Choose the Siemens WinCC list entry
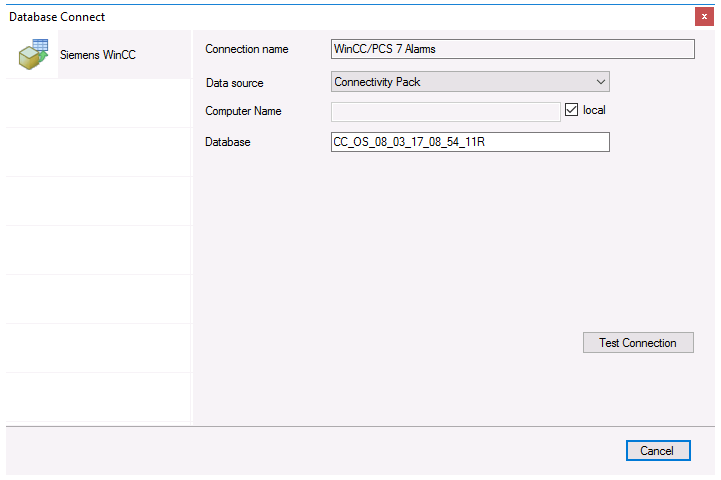The width and height of the screenshot is (721, 480). 98,54
